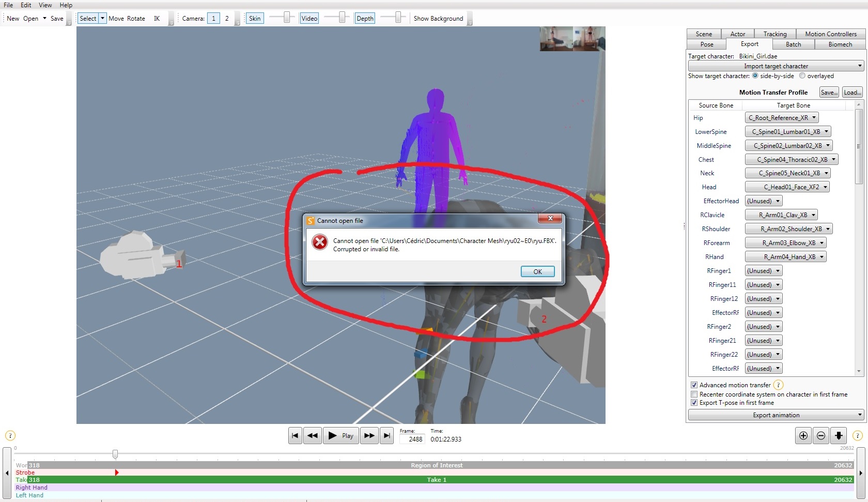The image size is (868, 502).
Task: Switch to the Motion Controllers tab
Action: click(831, 34)
